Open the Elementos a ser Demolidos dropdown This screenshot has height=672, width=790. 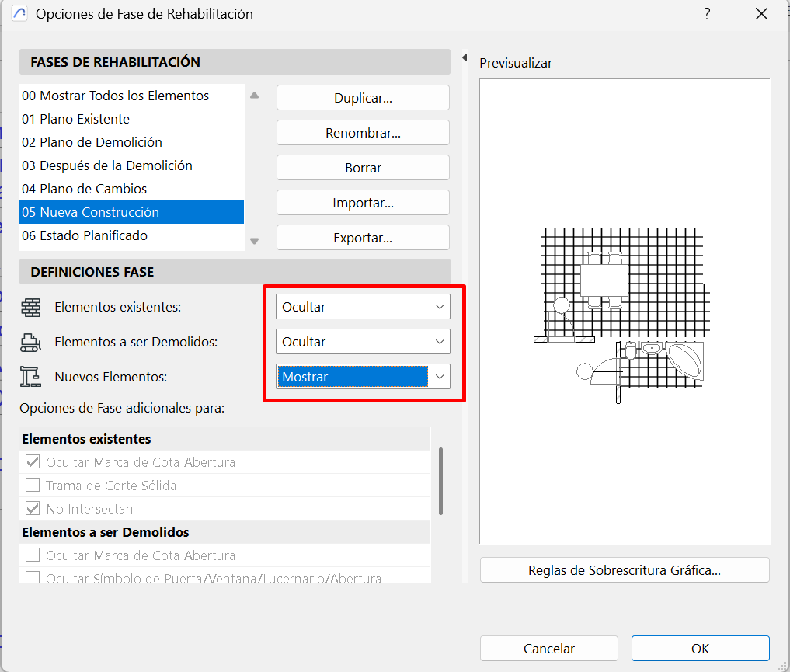pos(363,342)
